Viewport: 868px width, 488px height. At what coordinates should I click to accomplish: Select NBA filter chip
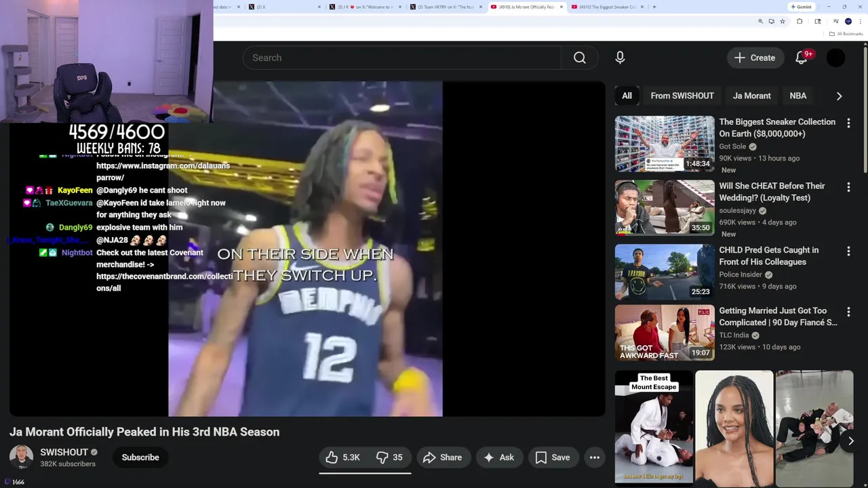pyautogui.click(x=797, y=96)
